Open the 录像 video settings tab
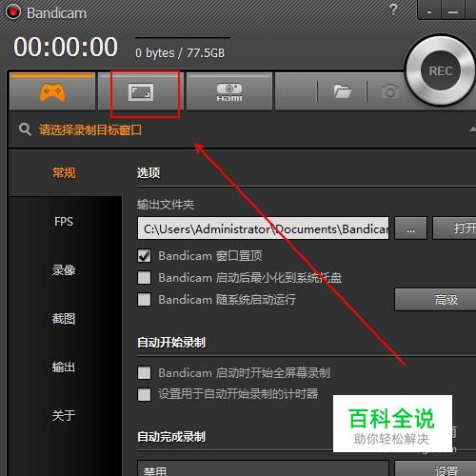 (64, 270)
